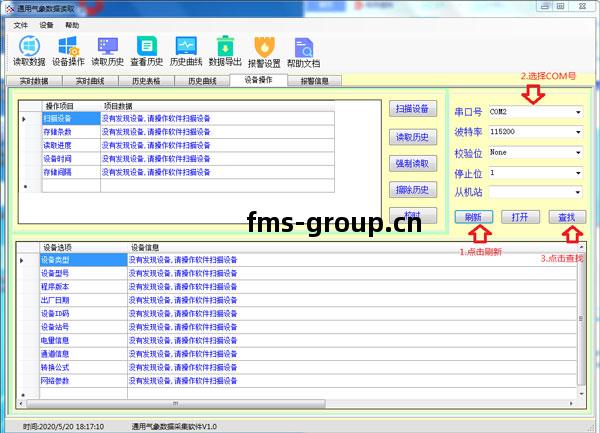Expand the 校验位 parity dropdown
This screenshot has height=433, width=600.
click(578, 152)
